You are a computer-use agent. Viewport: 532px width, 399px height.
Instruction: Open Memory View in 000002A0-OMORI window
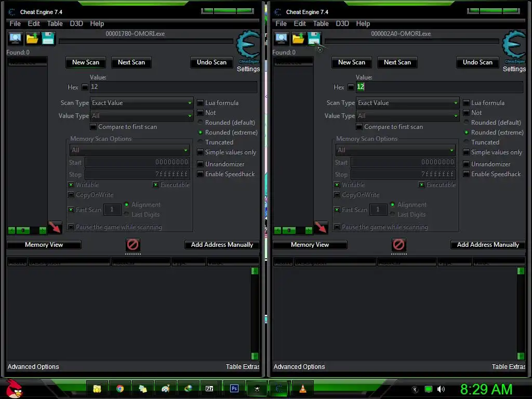pyautogui.click(x=310, y=245)
